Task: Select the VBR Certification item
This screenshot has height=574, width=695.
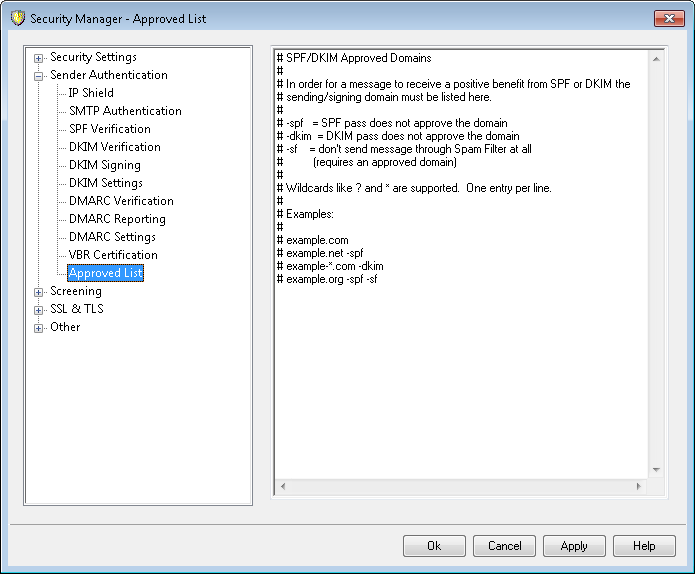Action: click(113, 255)
